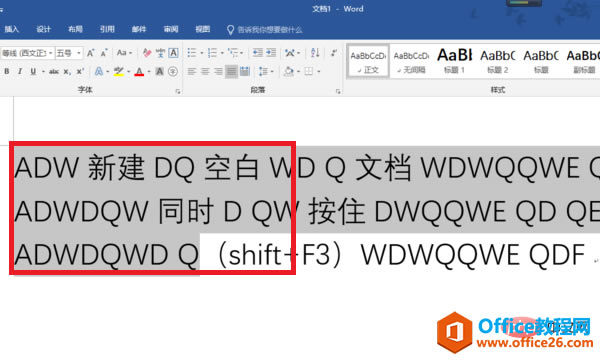Open the font name combo box

[27, 53]
